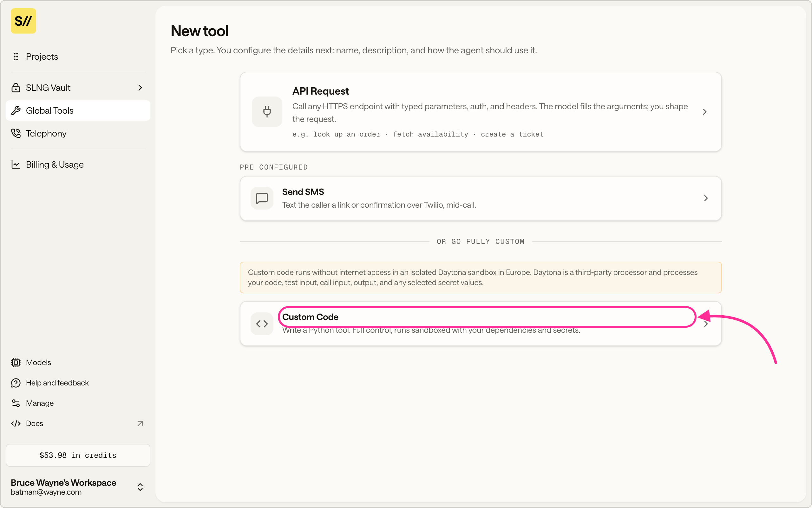Screen dimensions: 812x508
Task: Open the Models page
Action: (x=78, y=363)
